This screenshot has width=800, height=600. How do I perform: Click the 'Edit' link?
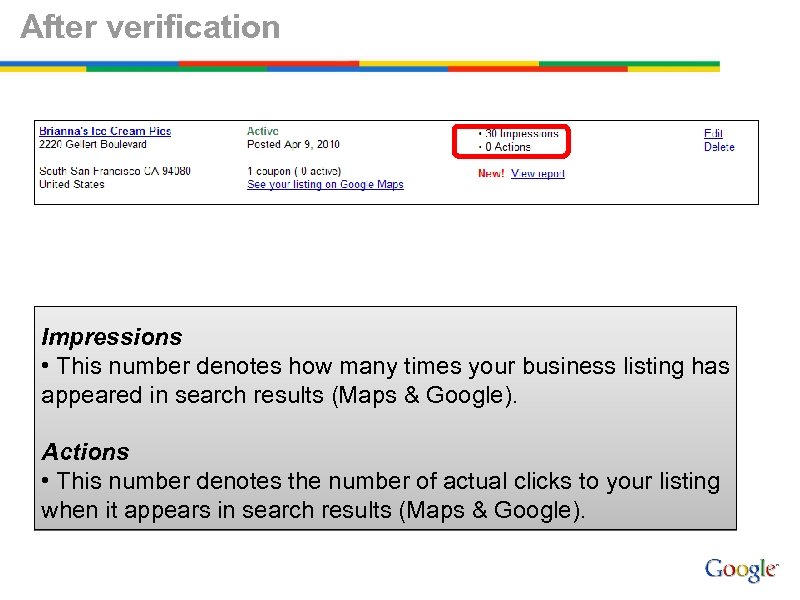coord(712,131)
